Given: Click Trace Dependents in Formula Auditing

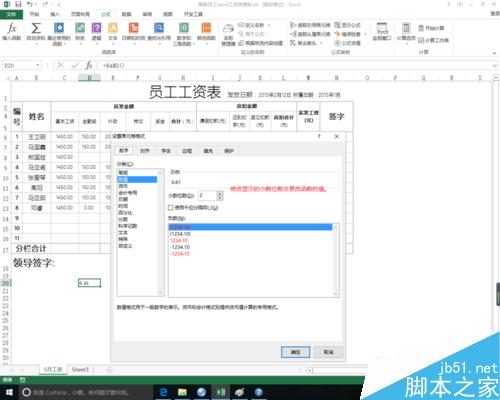Looking at the screenshot, I should point(310,34).
